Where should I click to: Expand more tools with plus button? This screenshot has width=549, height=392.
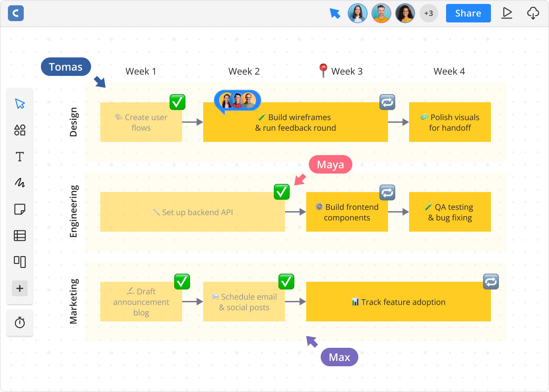(x=20, y=288)
